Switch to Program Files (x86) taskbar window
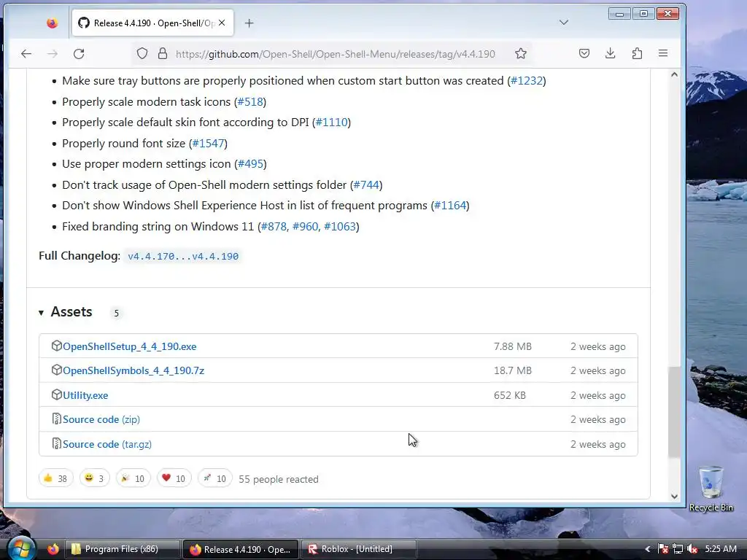The image size is (747, 560). (123, 549)
